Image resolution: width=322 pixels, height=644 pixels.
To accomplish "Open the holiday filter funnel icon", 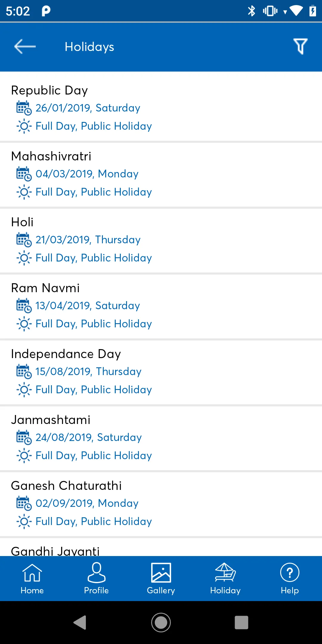I will [300, 47].
